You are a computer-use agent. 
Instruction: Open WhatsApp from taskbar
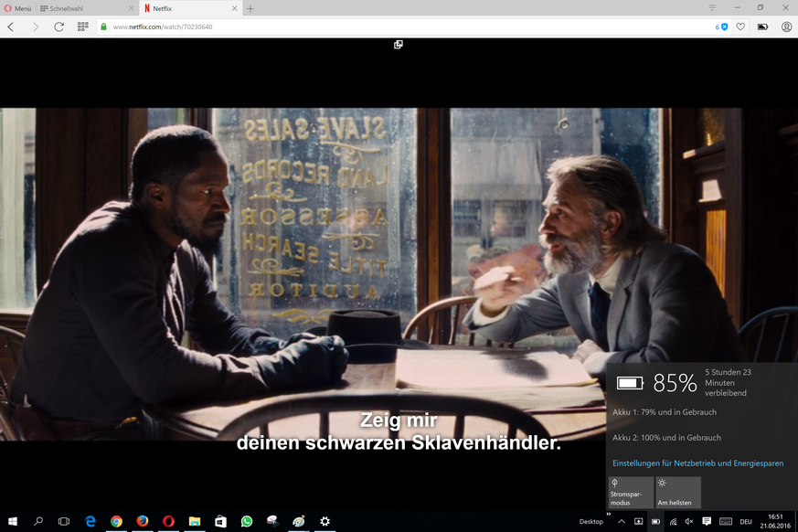pyautogui.click(x=247, y=521)
